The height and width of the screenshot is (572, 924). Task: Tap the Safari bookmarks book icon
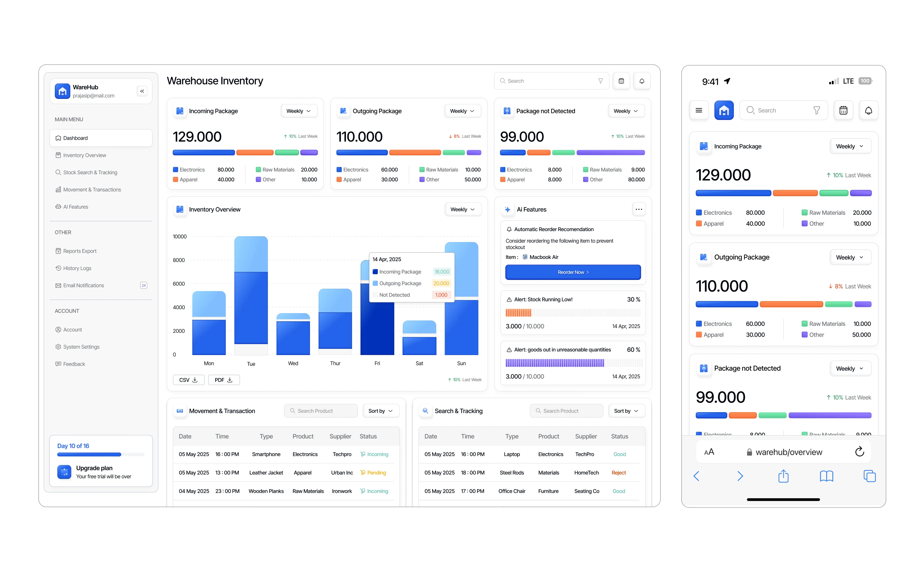click(826, 476)
